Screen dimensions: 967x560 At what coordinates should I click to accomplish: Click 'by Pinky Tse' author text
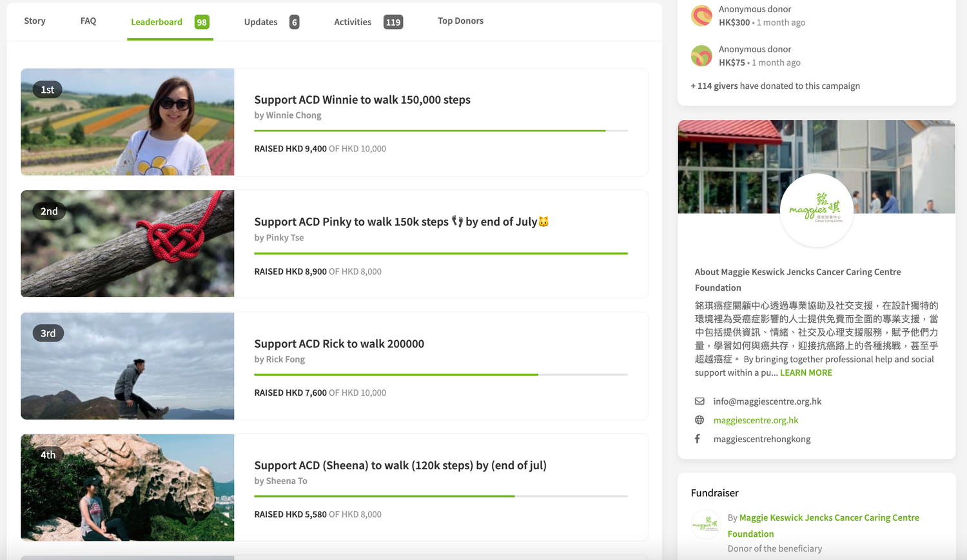coord(279,238)
